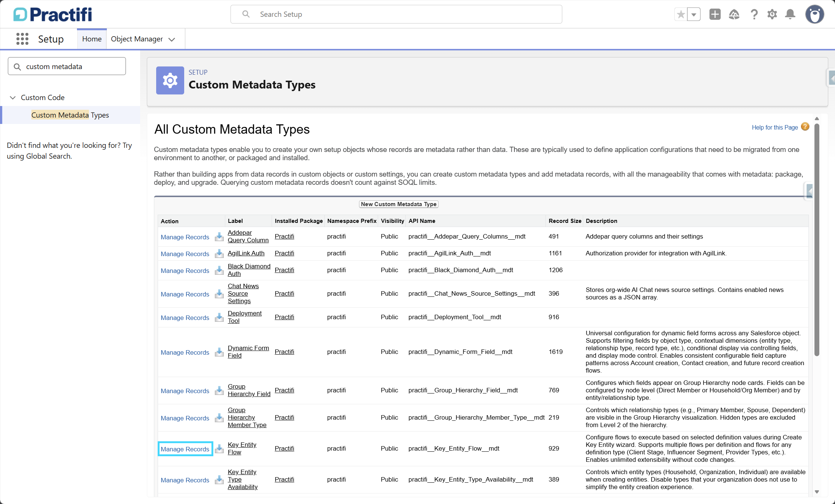The height and width of the screenshot is (504, 835).
Task: Open the App Launcher grid icon
Action: coord(22,39)
